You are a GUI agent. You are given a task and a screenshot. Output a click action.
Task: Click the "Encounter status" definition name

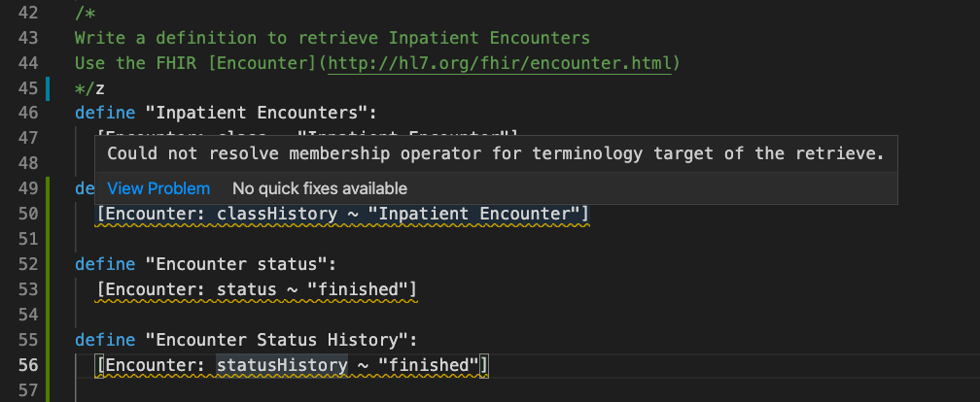click(x=241, y=264)
